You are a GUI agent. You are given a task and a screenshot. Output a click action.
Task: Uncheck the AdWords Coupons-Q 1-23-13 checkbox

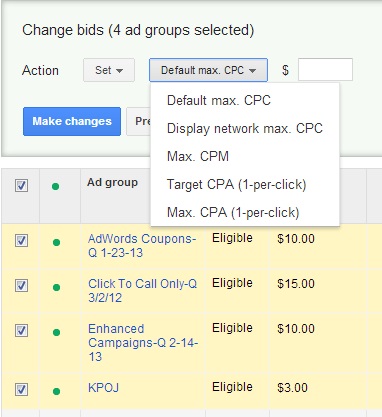tap(22, 240)
